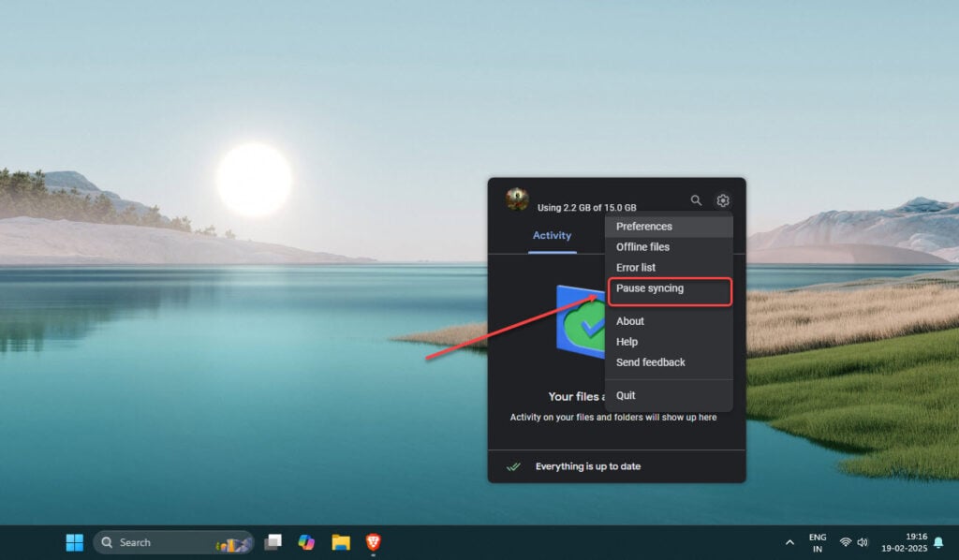
Task: Click 'Everything is up to date' status
Action: (588, 466)
